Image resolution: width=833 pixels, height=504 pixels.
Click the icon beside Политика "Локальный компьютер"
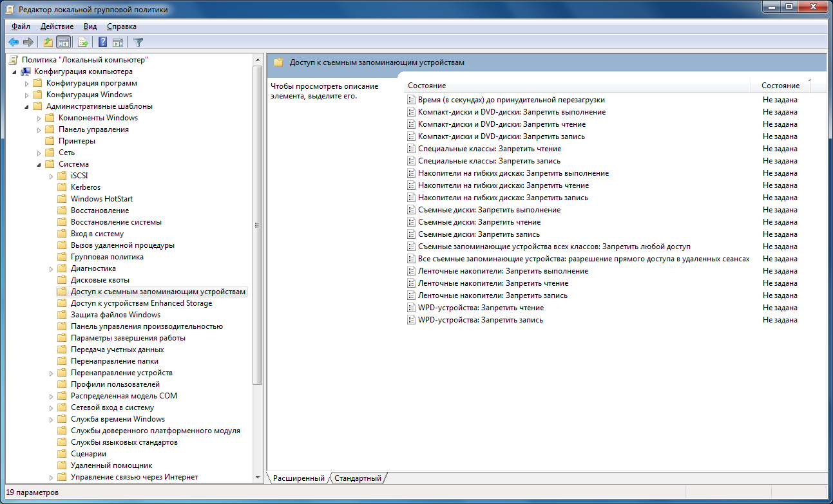14,60
